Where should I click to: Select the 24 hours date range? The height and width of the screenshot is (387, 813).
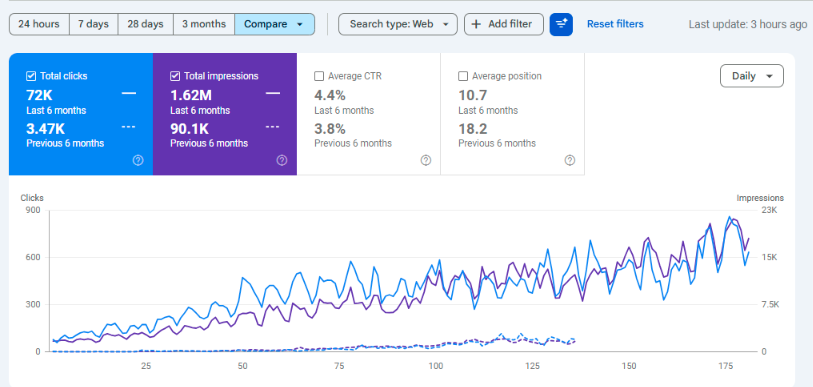click(39, 24)
